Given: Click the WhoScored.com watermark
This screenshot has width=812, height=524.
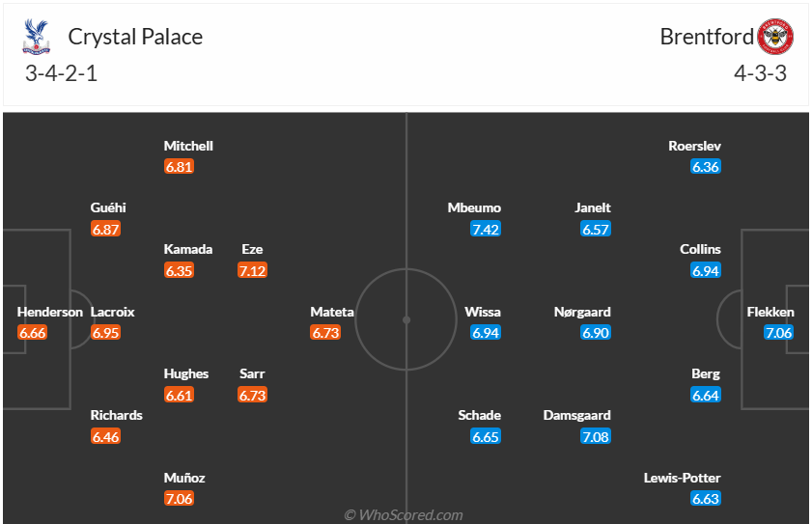Looking at the screenshot, I should click(405, 514).
